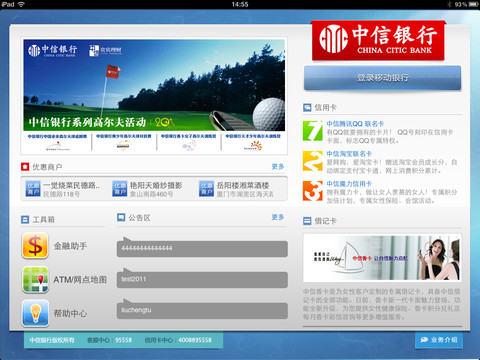This screenshot has width=480, height=360.
Task: Open the 中信淘宝联名卡 link
Action: pos(349,154)
